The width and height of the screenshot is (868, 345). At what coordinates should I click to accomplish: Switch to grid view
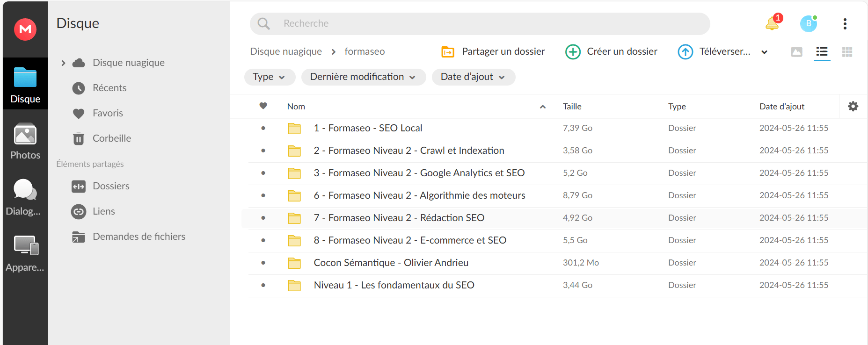click(x=847, y=52)
